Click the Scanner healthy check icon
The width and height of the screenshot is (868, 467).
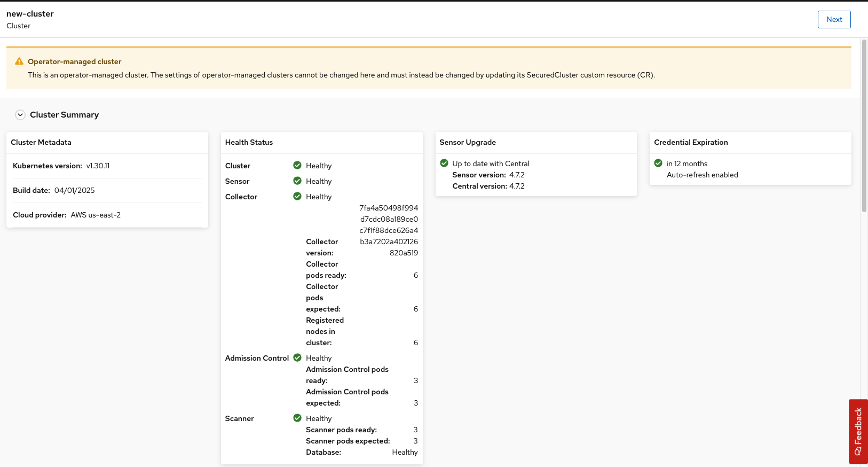tap(297, 418)
